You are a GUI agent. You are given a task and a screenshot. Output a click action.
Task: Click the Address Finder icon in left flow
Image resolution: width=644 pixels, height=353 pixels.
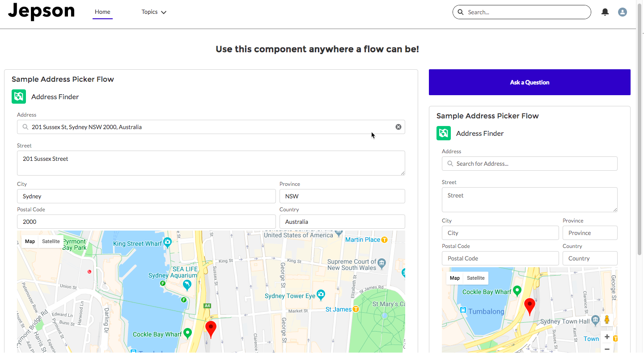18,96
